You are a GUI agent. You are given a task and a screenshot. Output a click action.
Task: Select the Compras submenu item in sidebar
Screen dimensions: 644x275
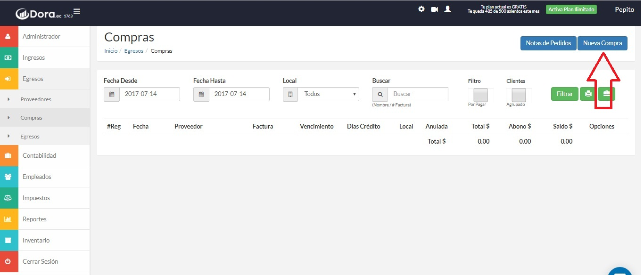click(x=45, y=118)
